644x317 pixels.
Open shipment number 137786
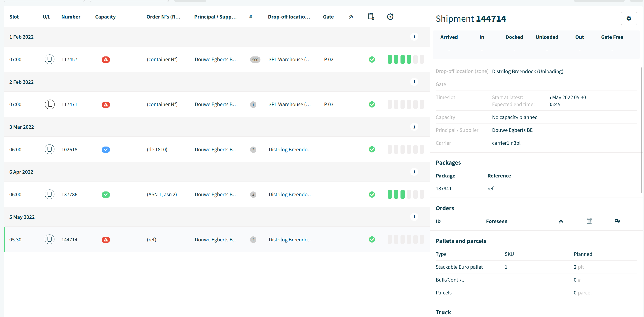coord(69,194)
